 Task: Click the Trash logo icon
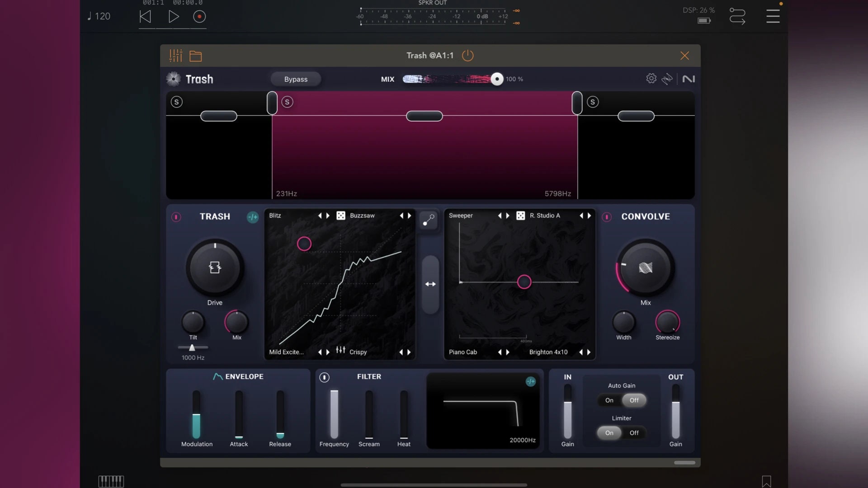(173, 79)
